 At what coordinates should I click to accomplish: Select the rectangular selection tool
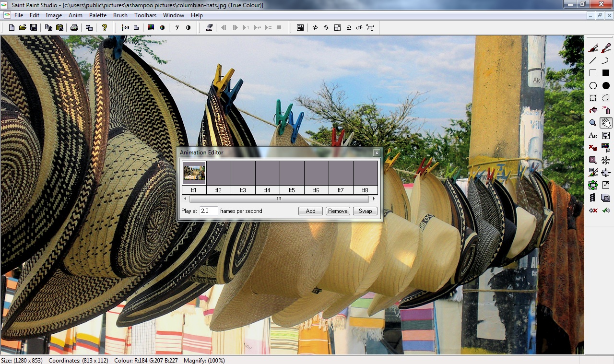coord(593,98)
